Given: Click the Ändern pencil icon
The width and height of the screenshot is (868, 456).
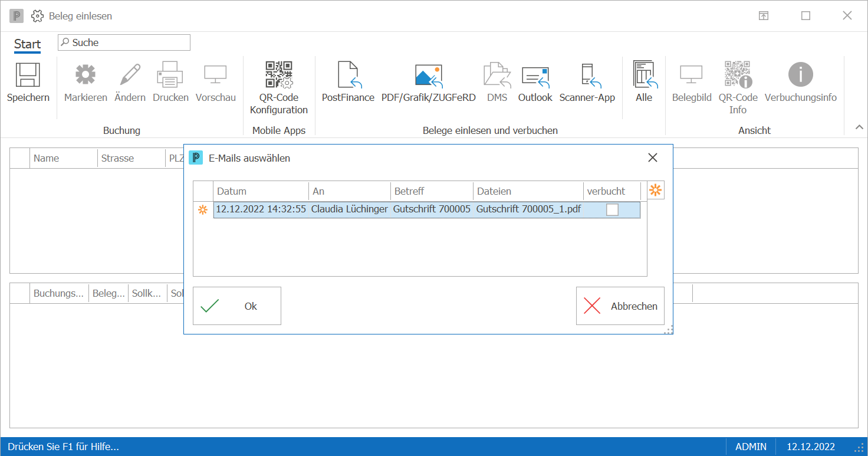Looking at the screenshot, I should click(130, 75).
